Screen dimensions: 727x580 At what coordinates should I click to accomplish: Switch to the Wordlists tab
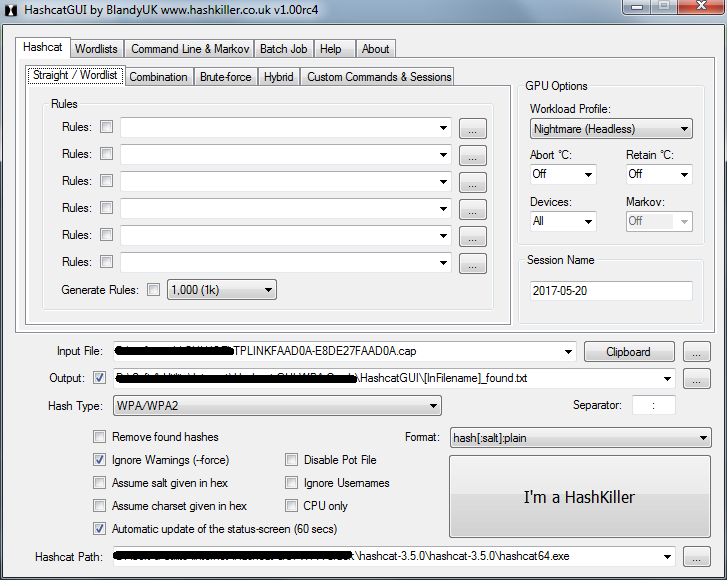tap(96, 49)
